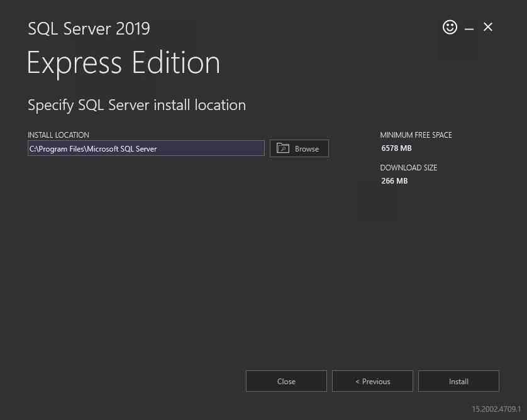Open the feedback smiley icon
This screenshot has height=420, width=527.
pyautogui.click(x=450, y=27)
